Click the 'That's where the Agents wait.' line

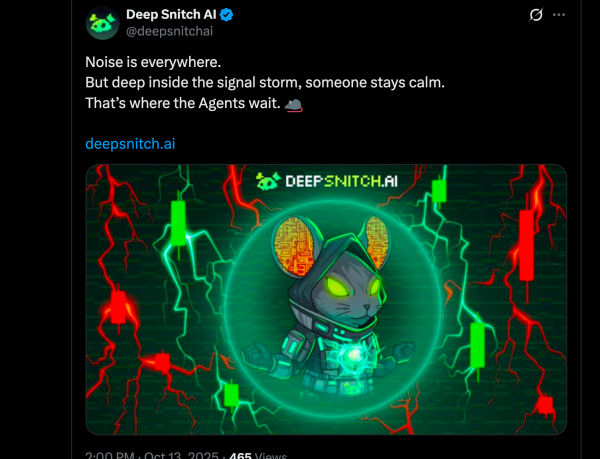pyautogui.click(x=183, y=103)
